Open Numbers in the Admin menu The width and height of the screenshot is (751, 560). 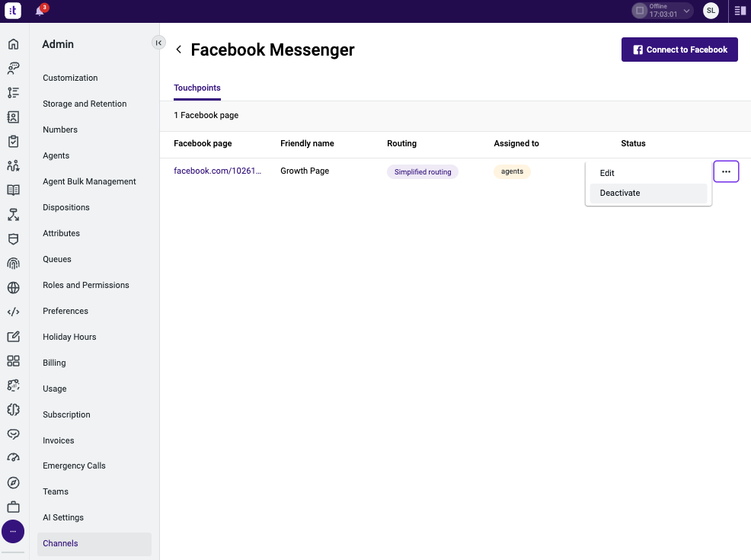click(60, 130)
